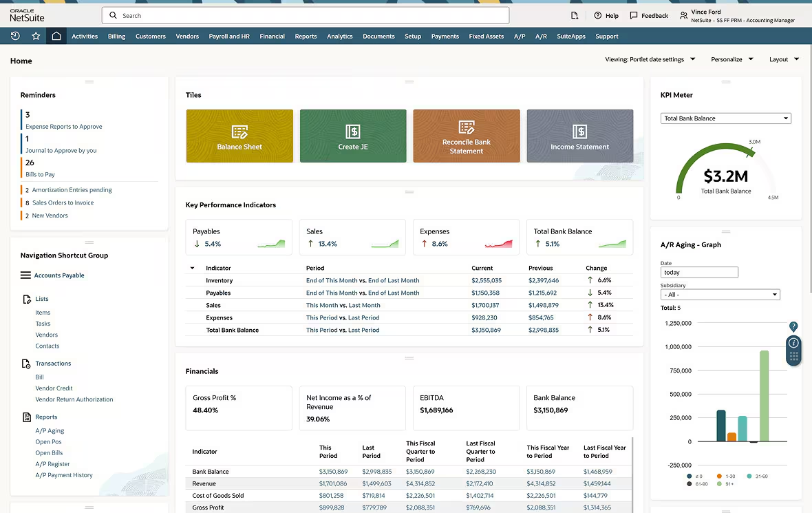Click inside the global Search field

(x=303, y=14)
